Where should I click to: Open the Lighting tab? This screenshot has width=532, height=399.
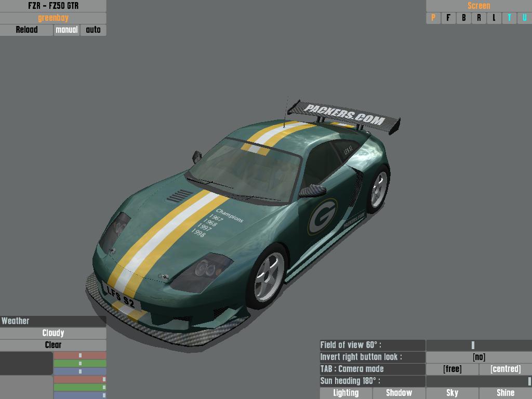345,393
